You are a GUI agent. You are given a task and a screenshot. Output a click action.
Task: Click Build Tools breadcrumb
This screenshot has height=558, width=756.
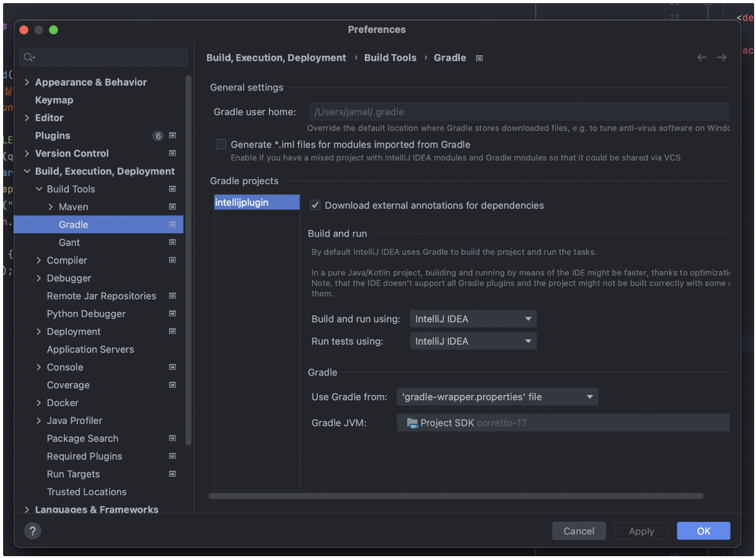(x=390, y=58)
